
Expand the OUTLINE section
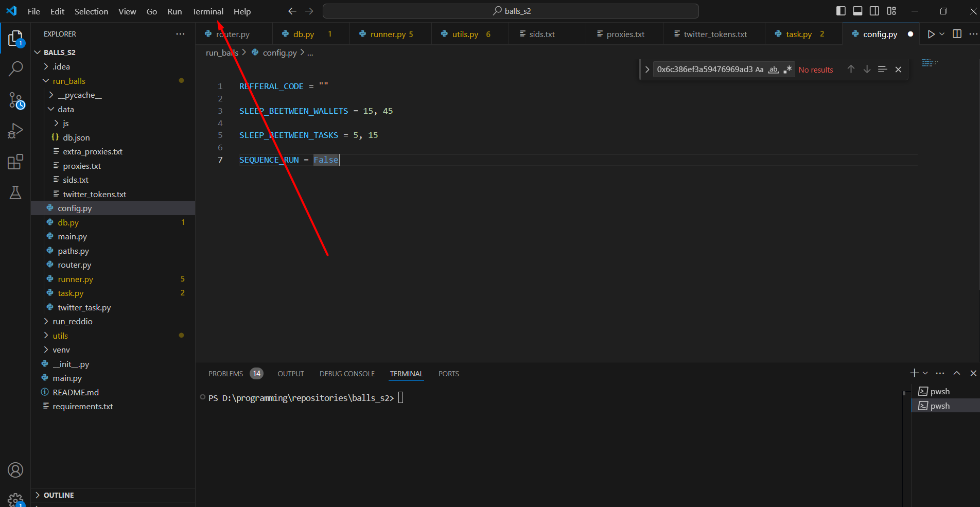38,495
